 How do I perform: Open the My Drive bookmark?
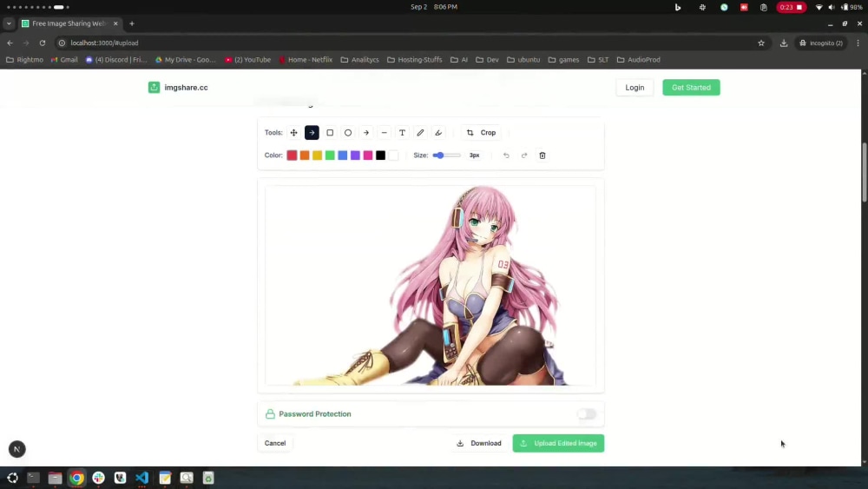click(x=186, y=60)
